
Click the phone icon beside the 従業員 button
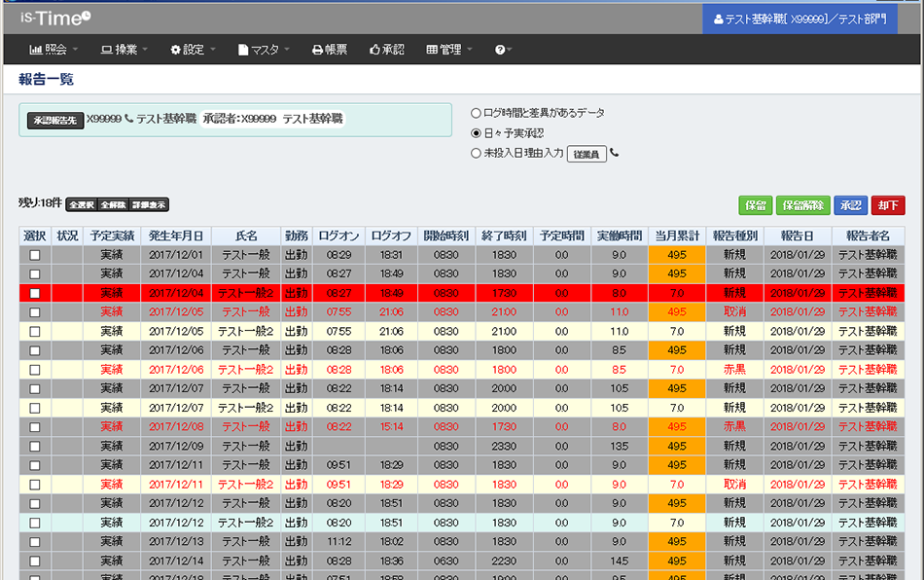[x=614, y=153]
